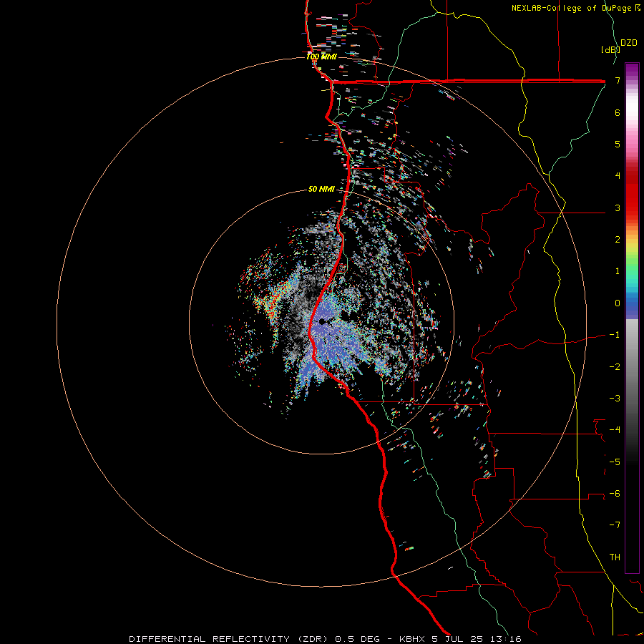Screen dimensions: 644x644
Task: Click the ZDR color scale bar
Action: pos(632,318)
